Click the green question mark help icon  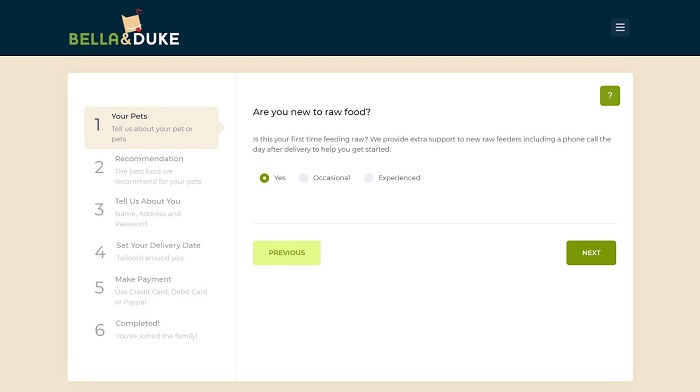click(x=609, y=96)
